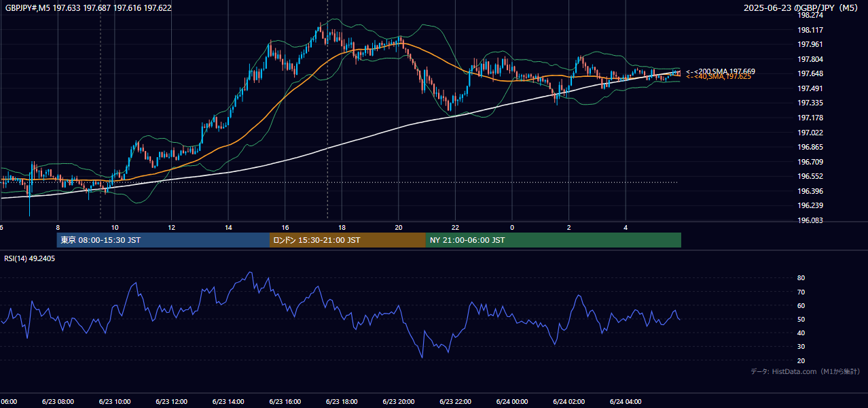Click RSI scale level 50
Screen dimensions: 868x408
point(801,319)
